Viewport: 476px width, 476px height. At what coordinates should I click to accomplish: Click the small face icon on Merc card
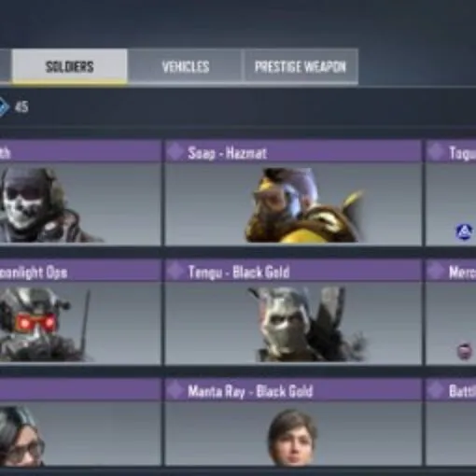(x=464, y=351)
